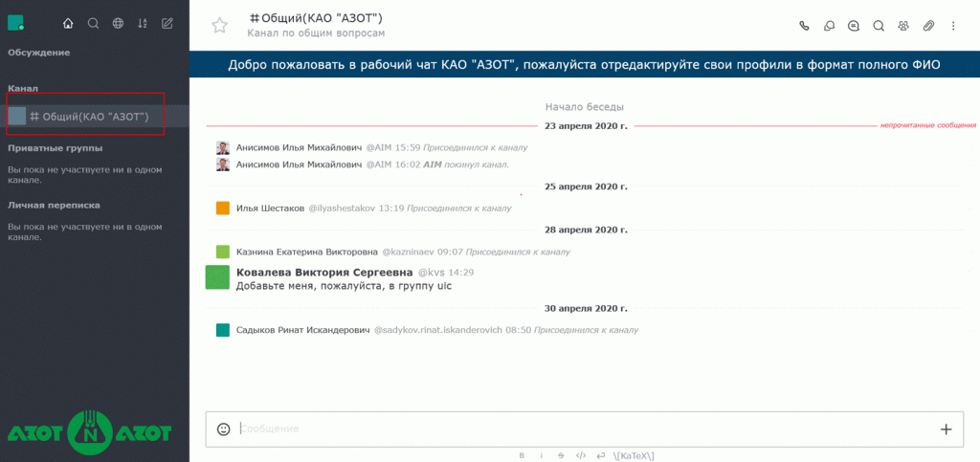Insert KaTeX formula button

(634, 455)
